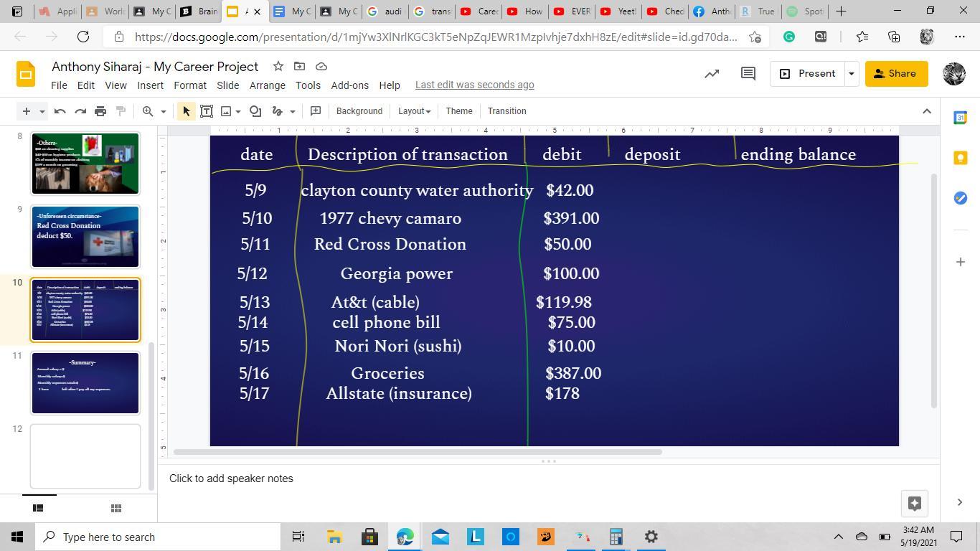This screenshot has width=980, height=551.
Task: Open the activity dashboard trend icon
Action: click(x=712, y=73)
